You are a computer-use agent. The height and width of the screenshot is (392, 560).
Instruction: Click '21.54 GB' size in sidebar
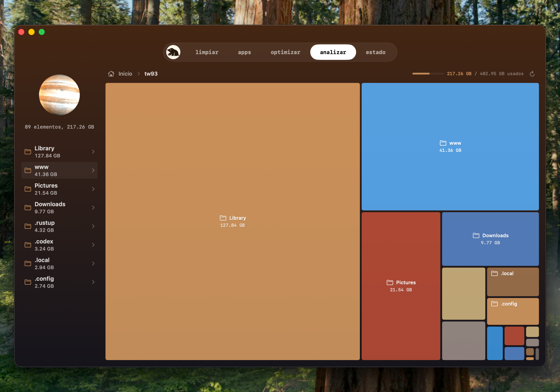[46, 193]
